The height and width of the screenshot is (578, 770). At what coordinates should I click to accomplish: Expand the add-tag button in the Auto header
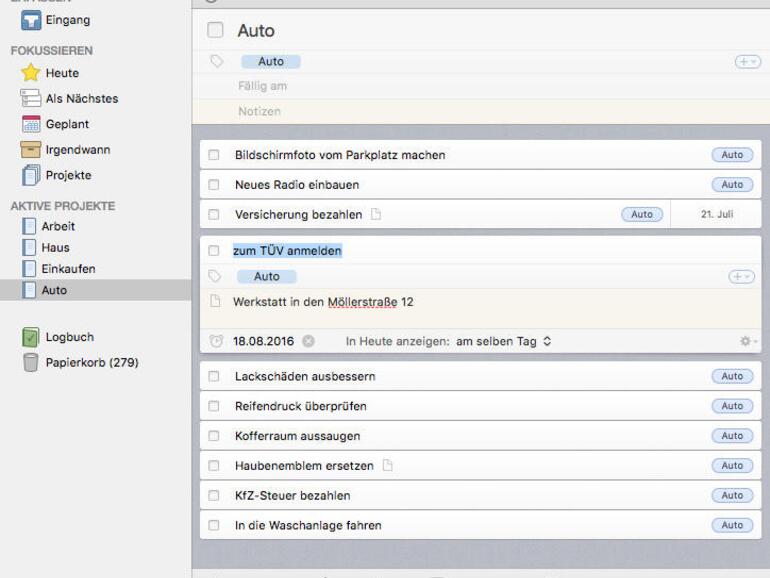pyautogui.click(x=747, y=62)
